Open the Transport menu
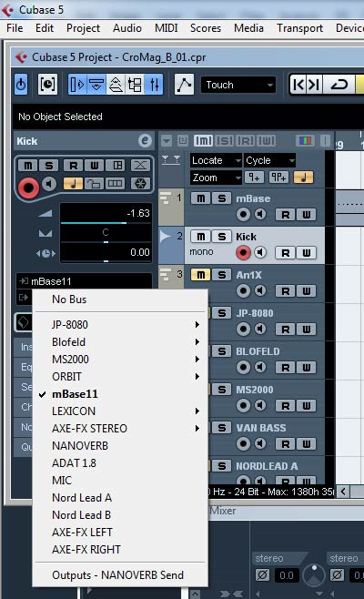 tap(299, 28)
